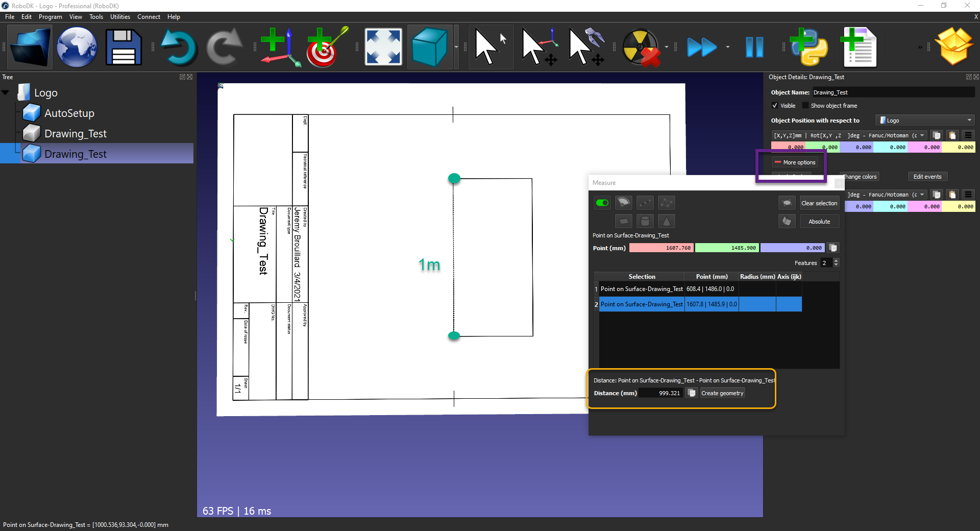Collapse the Logo station tree node
This screenshot has width=980, height=531.
coord(6,93)
